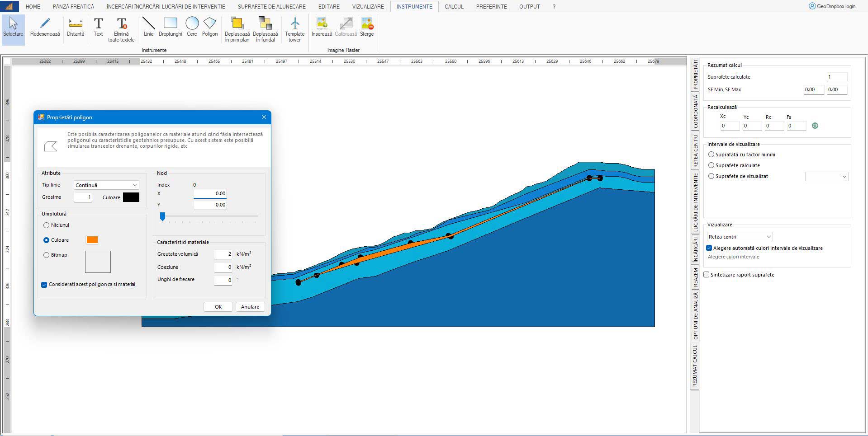The height and width of the screenshot is (436, 868).
Task: Click Inserează raster image icon
Action: [322, 27]
